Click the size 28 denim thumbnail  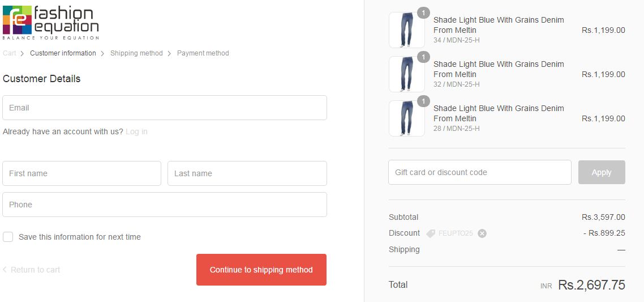click(x=406, y=118)
